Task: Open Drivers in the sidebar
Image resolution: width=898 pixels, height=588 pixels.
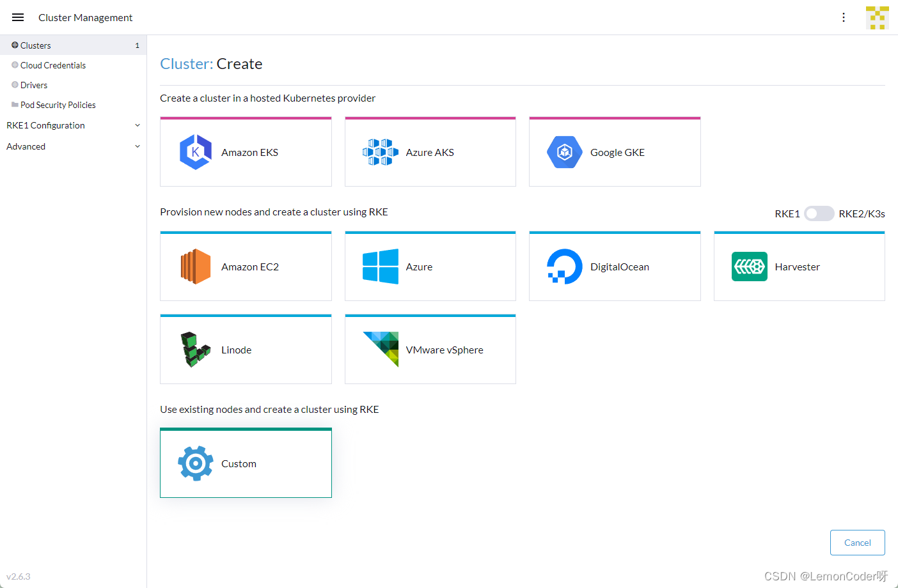Action: (73, 85)
